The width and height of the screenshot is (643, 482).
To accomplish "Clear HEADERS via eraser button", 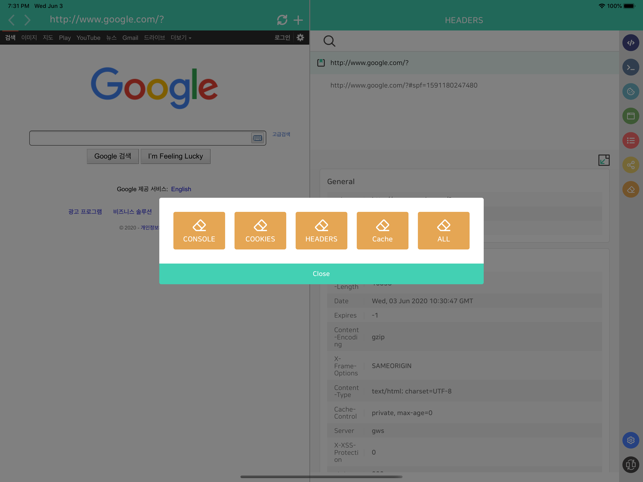I will (321, 231).
